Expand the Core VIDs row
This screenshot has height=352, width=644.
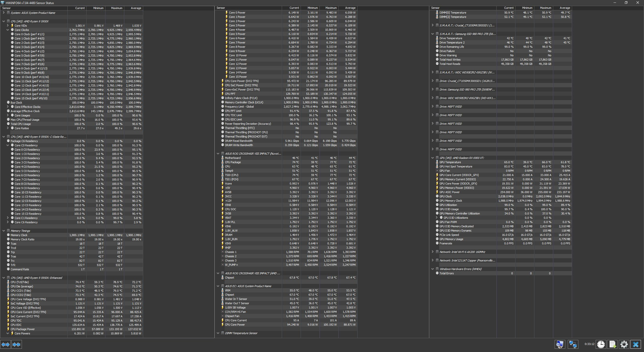pos(8,26)
